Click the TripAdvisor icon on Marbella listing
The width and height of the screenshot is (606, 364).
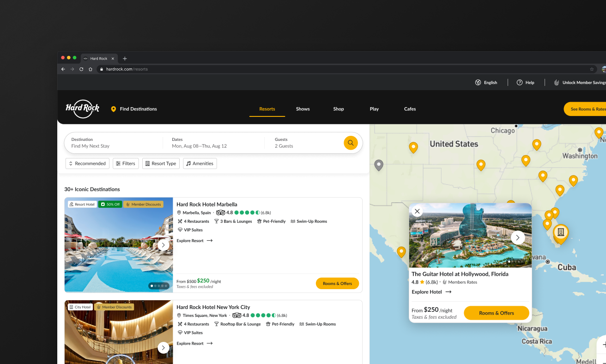220,213
